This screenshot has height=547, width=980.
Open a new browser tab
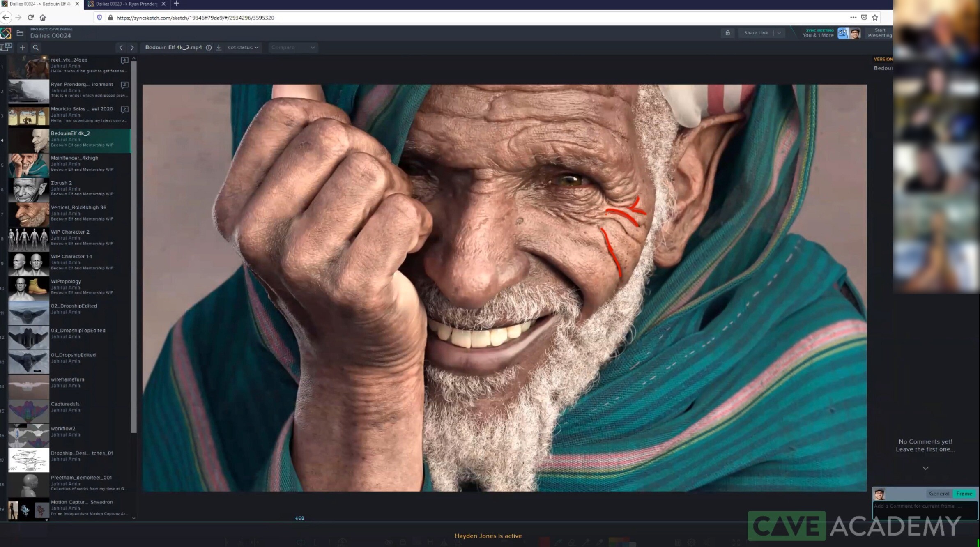(x=177, y=4)
